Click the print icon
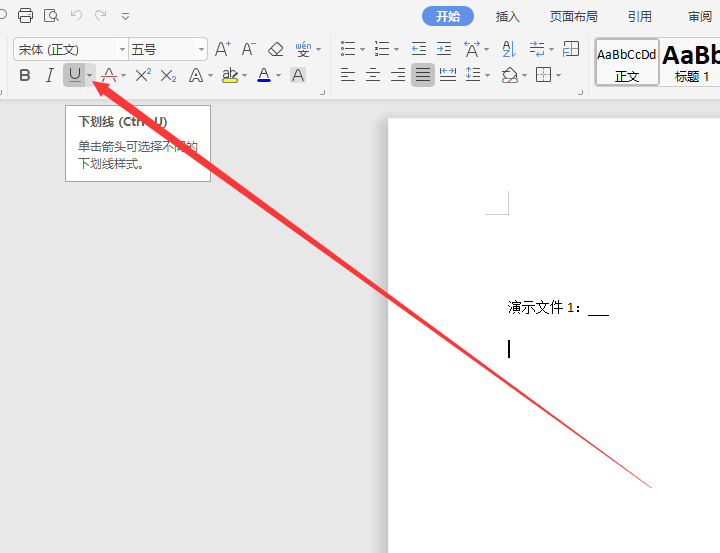720x553 pixels. (25, 16)
